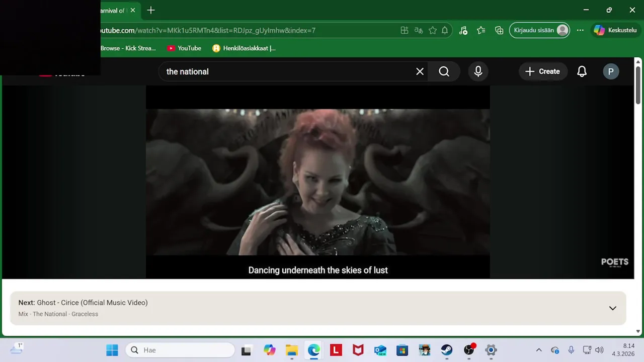The width and height of the screenshot is (644, 362).
Task: Open Outlook (new) from the taskbar
Action: coord(380,350)
